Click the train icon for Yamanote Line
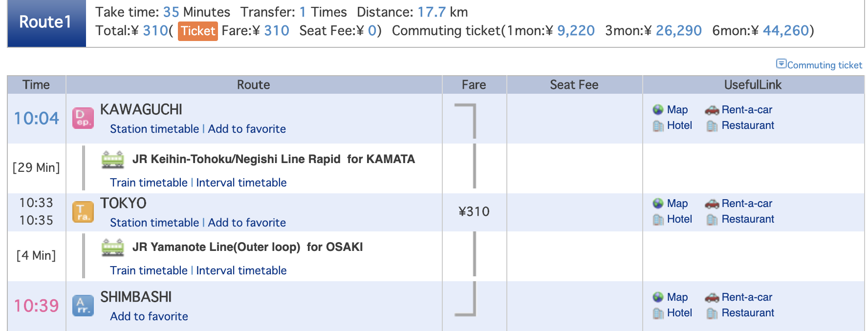868x331 pixels. pyautogui.click(x=112, y=248)
